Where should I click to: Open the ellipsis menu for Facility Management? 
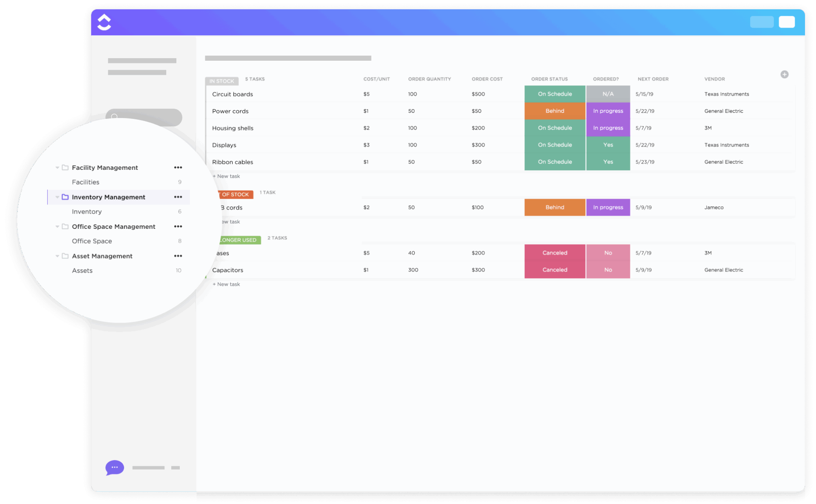[178, 167]
